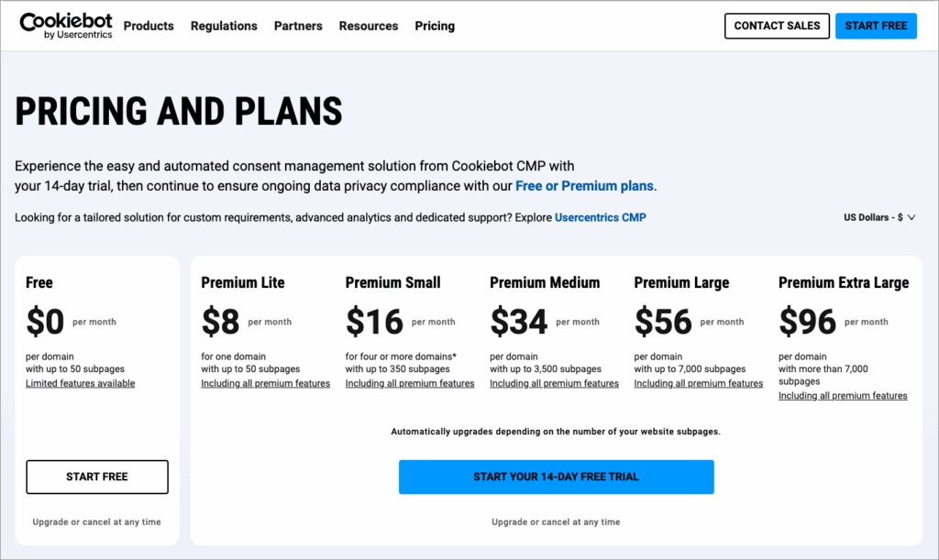Open the Partners menu

[x=298, y=26]
